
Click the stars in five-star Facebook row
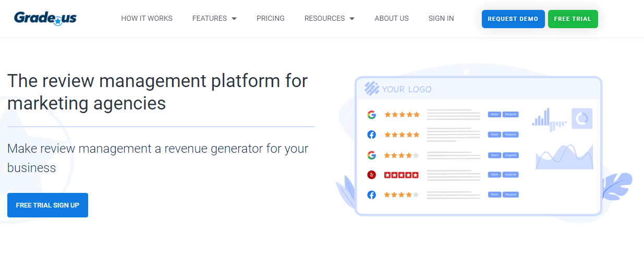402,135
